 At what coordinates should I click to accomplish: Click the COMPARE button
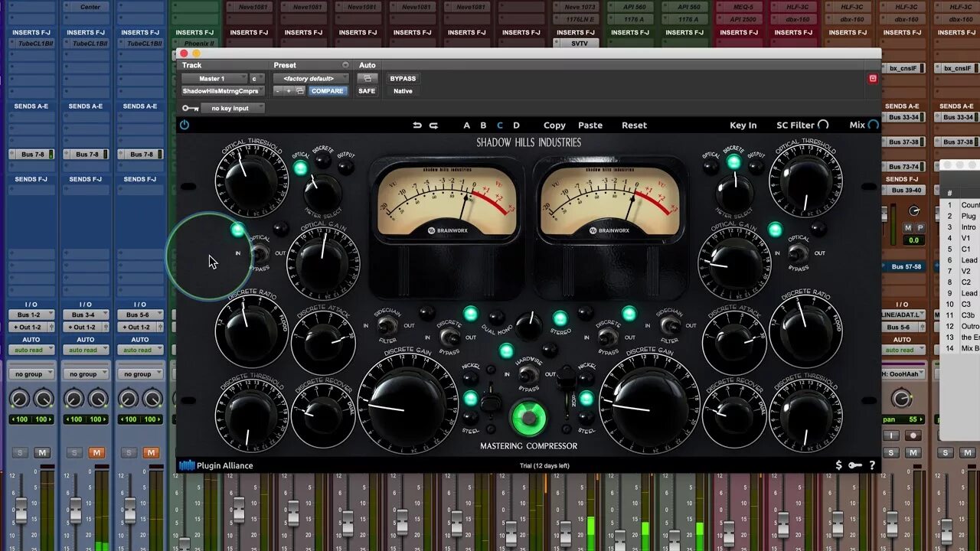point(328,90)
